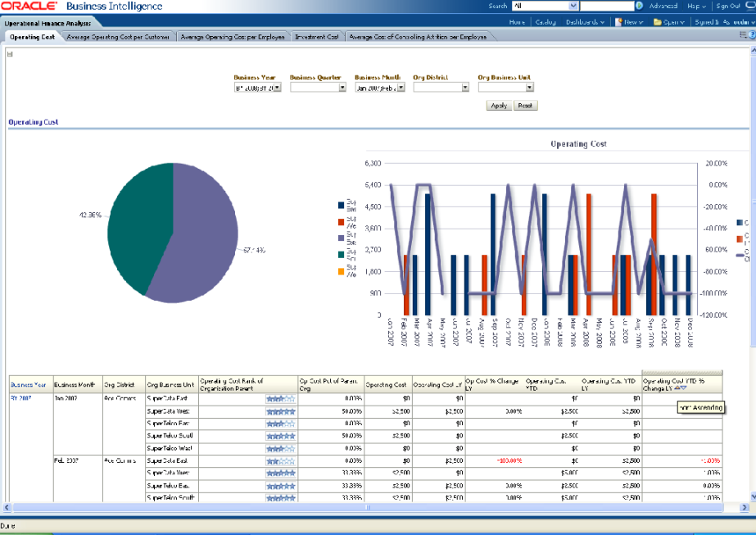Screen dimensions: 756x535
Task: Switch to the Operating Cost tab
Action: click(32, 37)
